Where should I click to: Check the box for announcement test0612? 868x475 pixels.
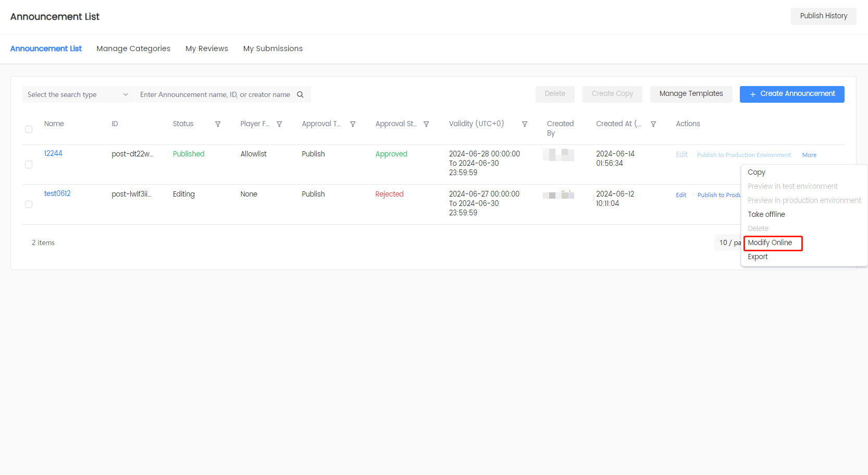[x=29, y=204]
